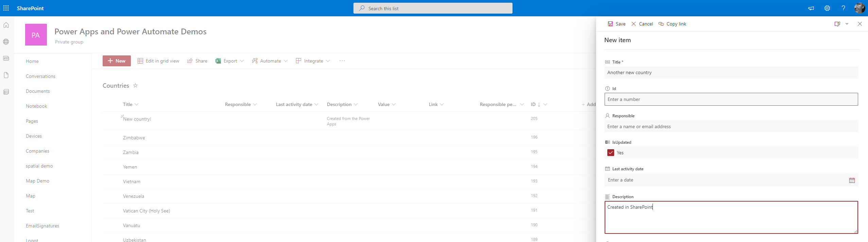Open the home icon in left rail

pos(6,25)
